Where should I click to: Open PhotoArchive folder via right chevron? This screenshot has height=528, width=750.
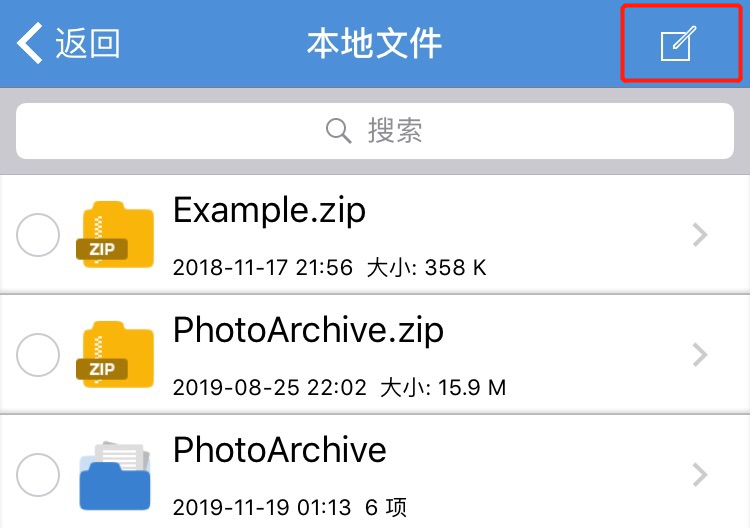[x=700, y=475]
